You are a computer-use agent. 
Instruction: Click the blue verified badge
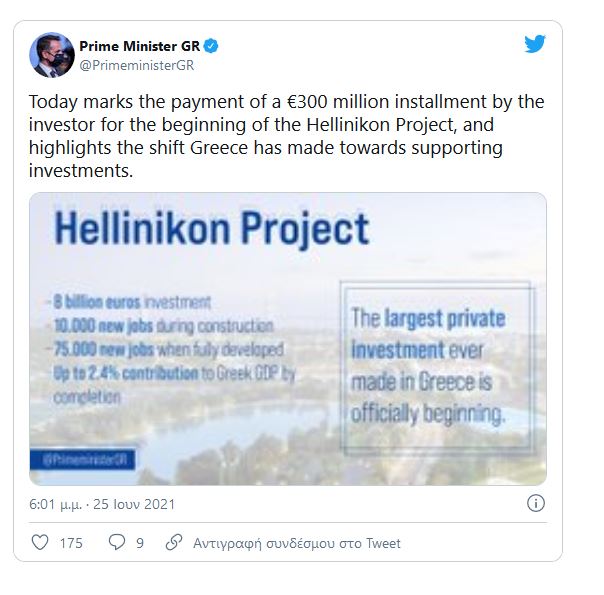point(212,46)
